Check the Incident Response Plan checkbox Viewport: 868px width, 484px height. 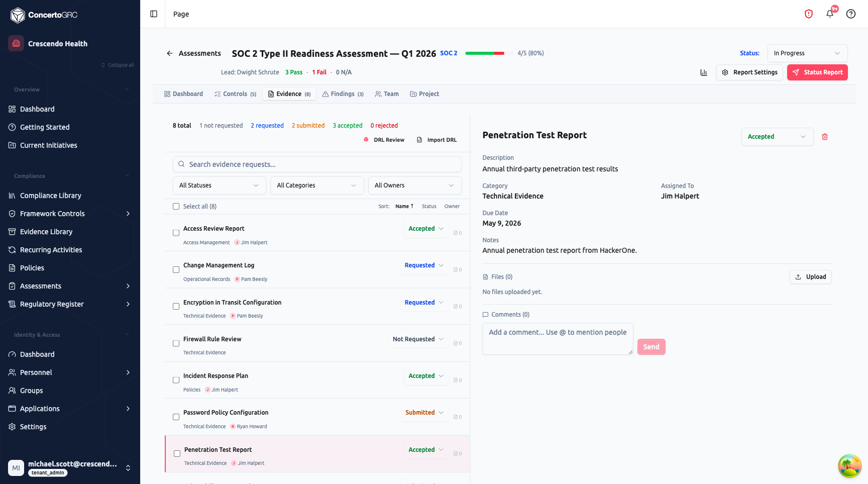(176, 380)
